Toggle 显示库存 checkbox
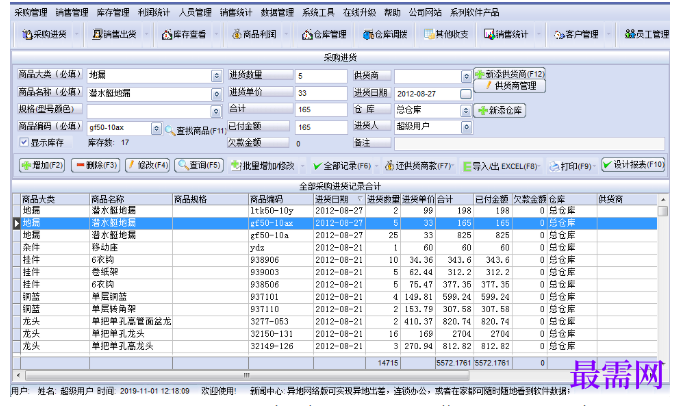682x406 pixels. [x=24, y=142]
